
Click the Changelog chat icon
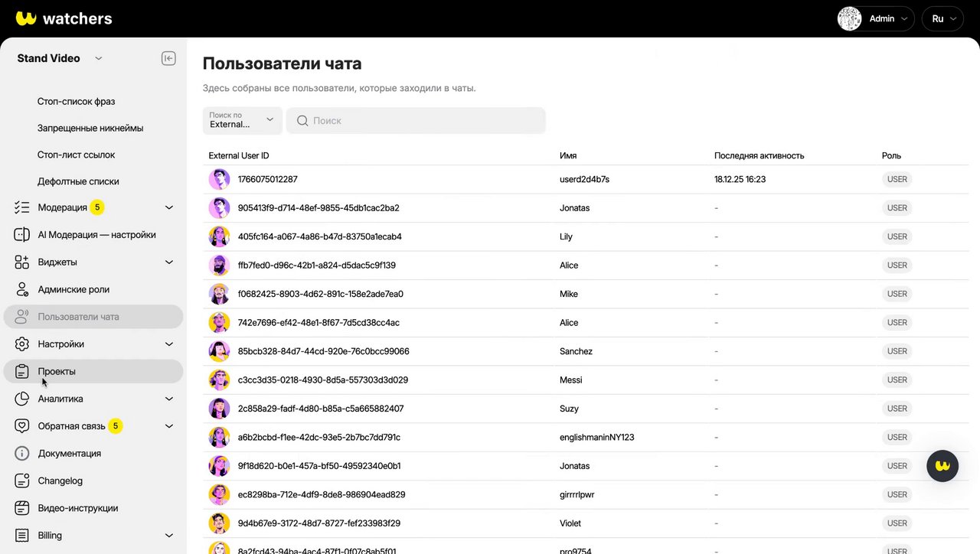(x=22, y=481)
